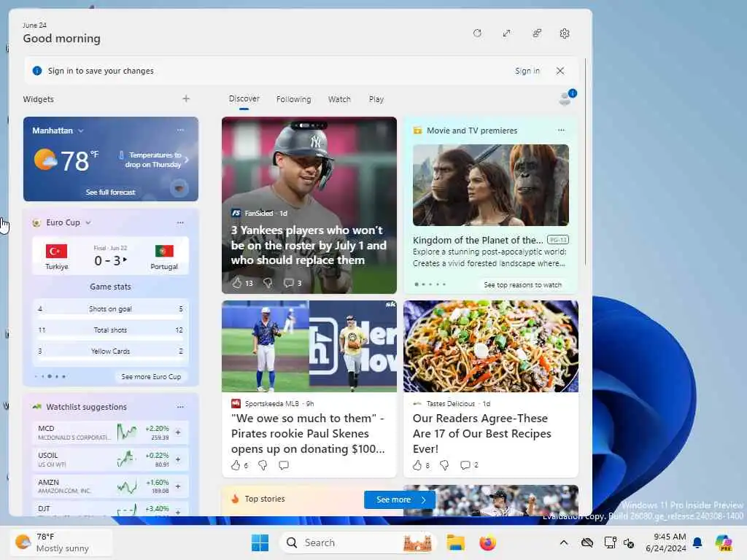Expand Euro Cup league dropdown
The image size is (747, 560).
[x=88, y=222]
